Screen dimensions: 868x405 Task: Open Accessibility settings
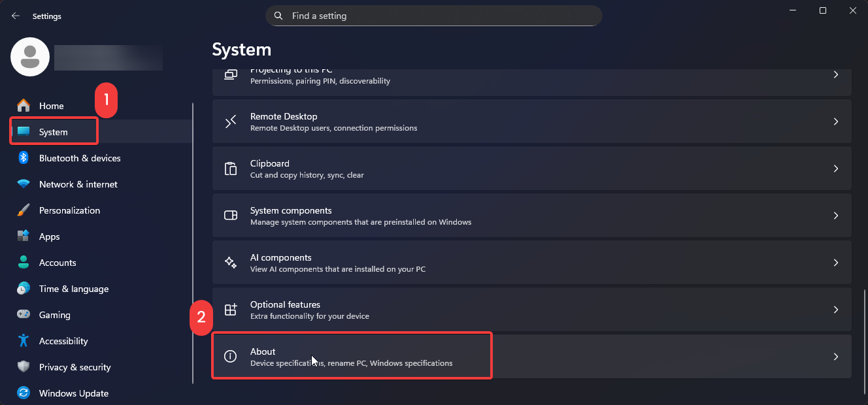[101, 341]
